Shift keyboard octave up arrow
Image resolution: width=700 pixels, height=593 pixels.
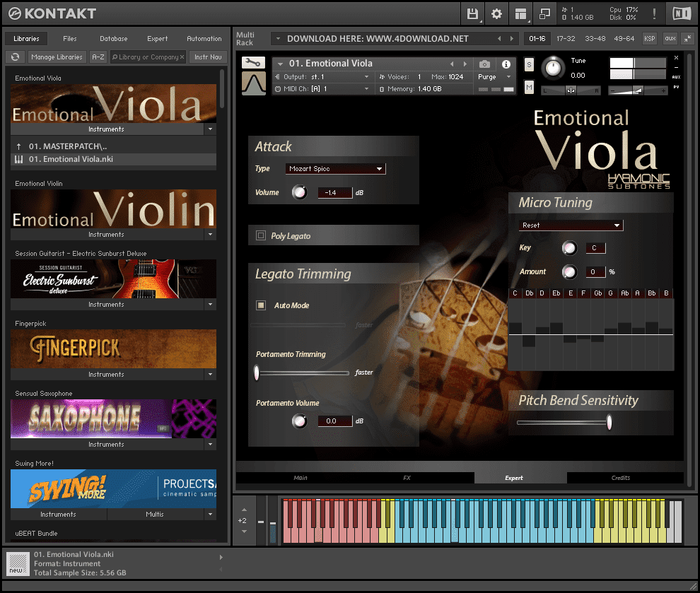[244, 510]
